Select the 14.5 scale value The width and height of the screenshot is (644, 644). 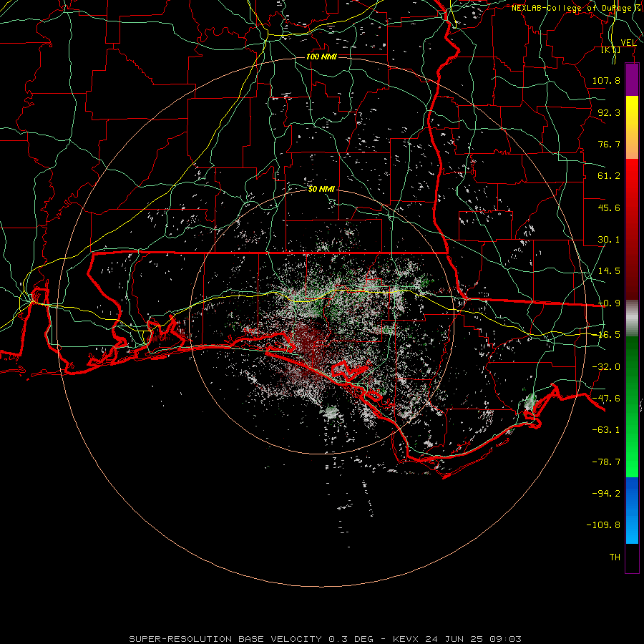point(609,271)
